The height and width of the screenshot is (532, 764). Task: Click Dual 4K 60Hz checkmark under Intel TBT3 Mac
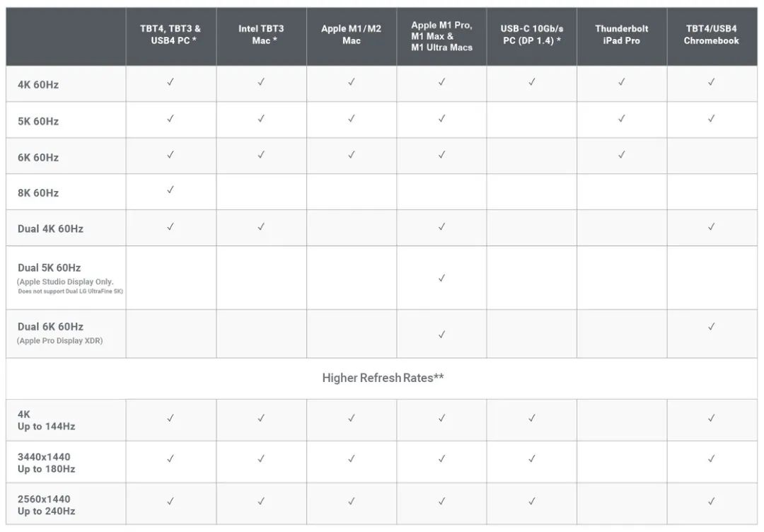point(261,227)
